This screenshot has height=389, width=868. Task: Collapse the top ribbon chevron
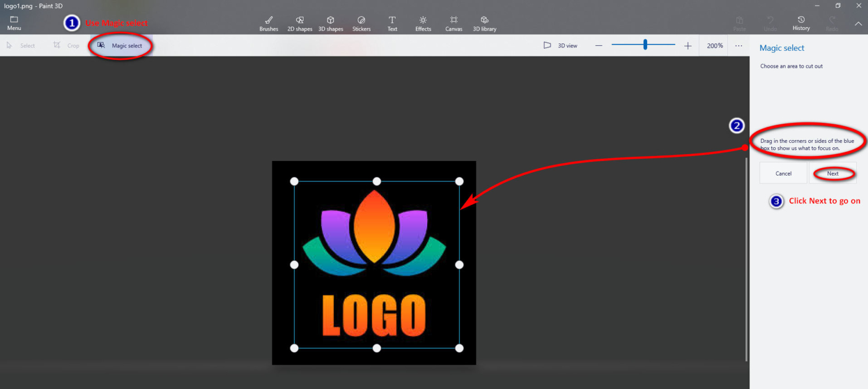coord(858,24)
